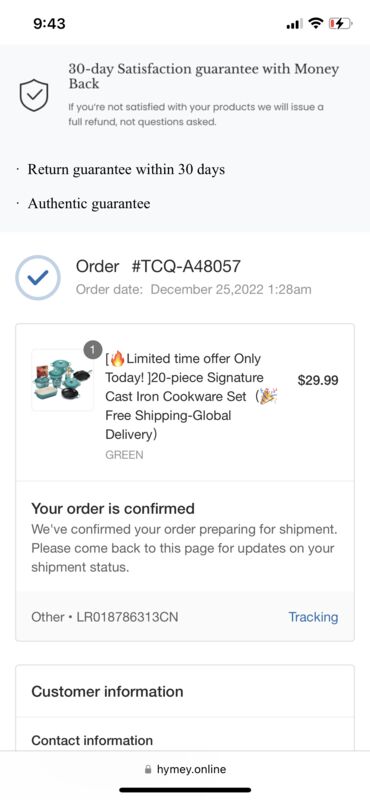This screenshot has width=370, height=800.
Task: Select the order number #TCQ-A48057
Action: (x=186, y=266)
